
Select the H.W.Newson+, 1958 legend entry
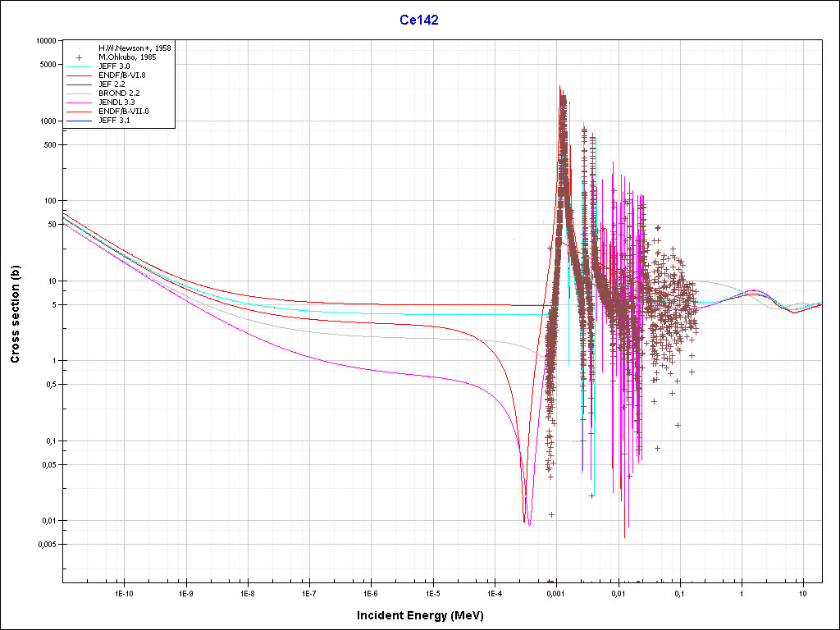pos(134,48)
